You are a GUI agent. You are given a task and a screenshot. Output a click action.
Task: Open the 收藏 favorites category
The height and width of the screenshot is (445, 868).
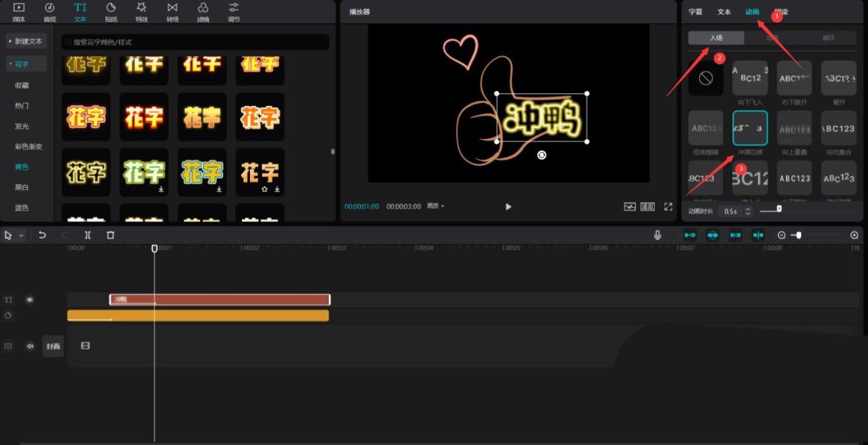(x=22, y=85)
